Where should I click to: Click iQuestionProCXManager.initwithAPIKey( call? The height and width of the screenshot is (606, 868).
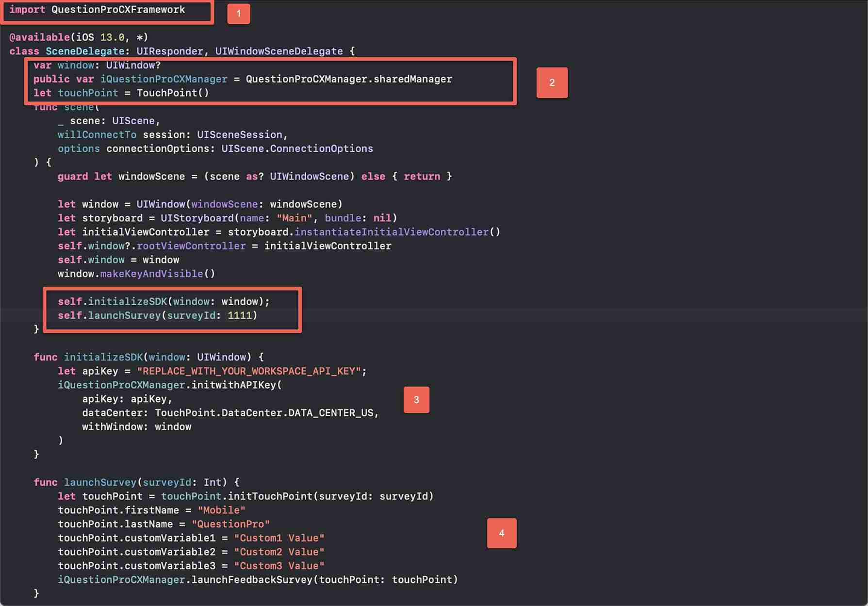pyautogui.click(x=170, y=385)
